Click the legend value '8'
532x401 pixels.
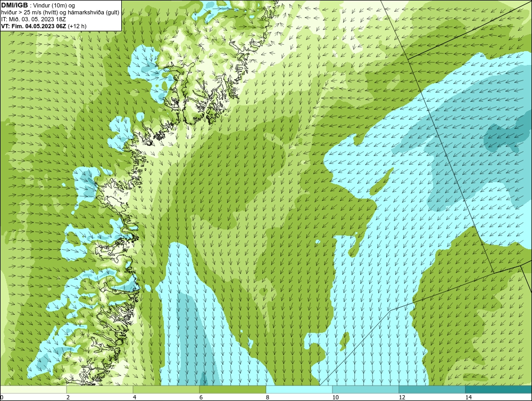click(268, 397)
